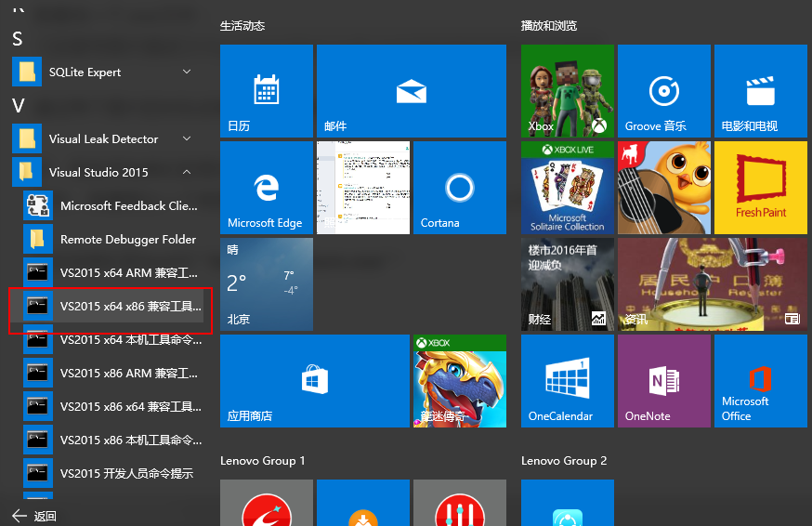Viewport: 812px width, 526px height.
Task: Open the red swoosh tile under Lenovo Group 1
Action: [267, 503]
